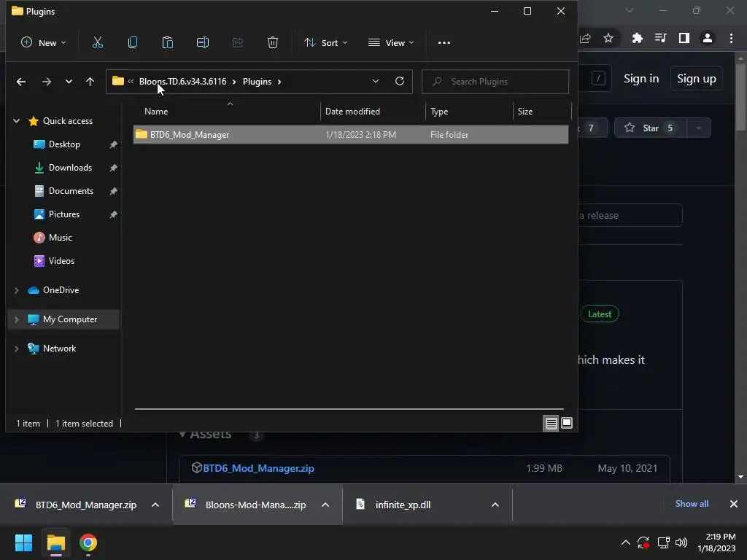Image resolution: width=747 pixels, height=560 pixels.
Task: Open infinite_xp.dll from downloads bar
Action: (403, 505)
